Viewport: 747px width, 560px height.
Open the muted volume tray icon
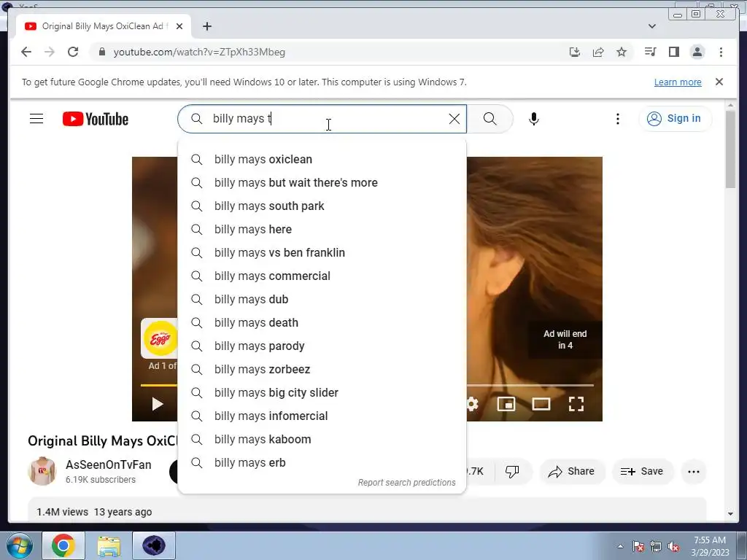coord(673,546)
